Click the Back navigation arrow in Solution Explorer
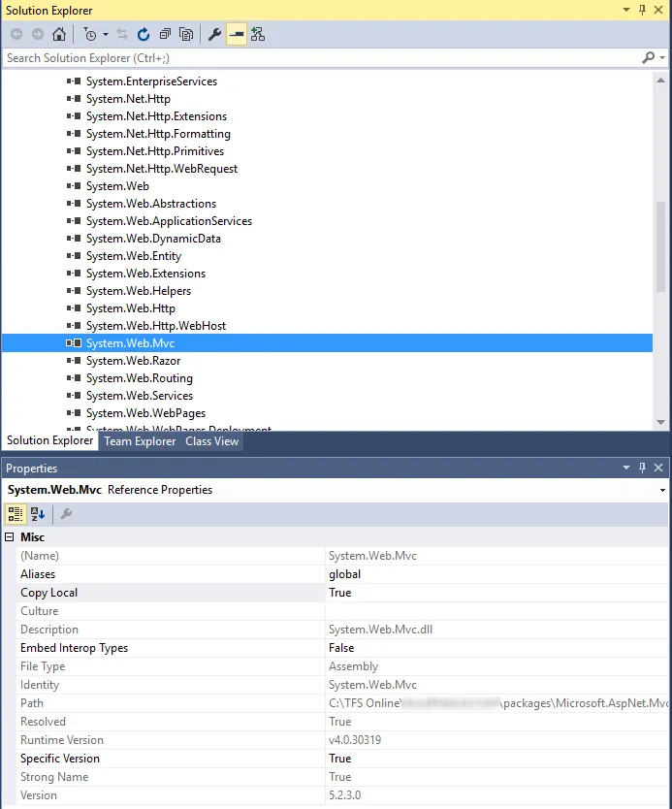Viewport: 672px width, 809px height. click(x=16, y=34)
